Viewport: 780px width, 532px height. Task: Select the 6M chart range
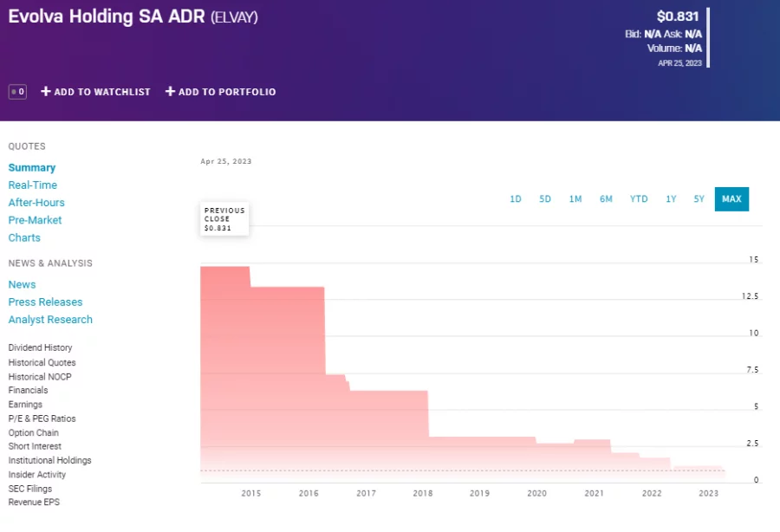coord(606,198)
